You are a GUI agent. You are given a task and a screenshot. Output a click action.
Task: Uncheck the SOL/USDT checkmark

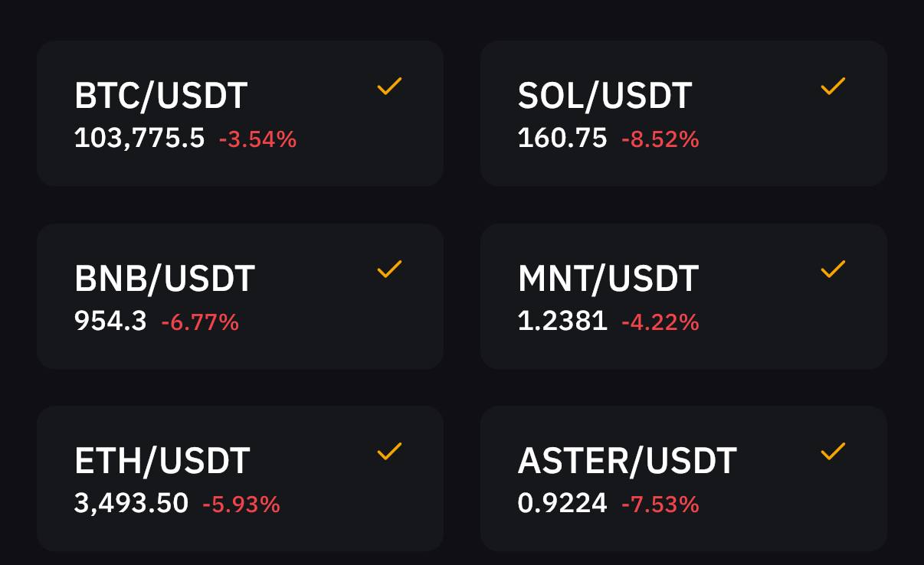point(833,87)
